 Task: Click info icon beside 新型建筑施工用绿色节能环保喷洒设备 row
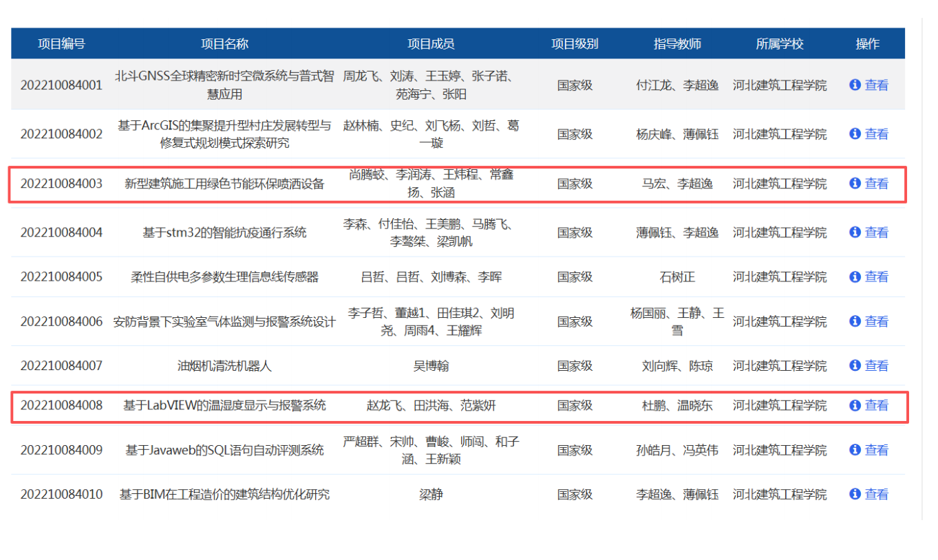(855, 184)
